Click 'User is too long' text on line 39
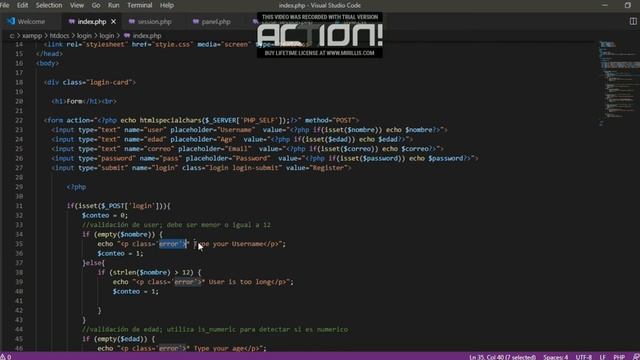This screenshot has width=640, height=360. (x=240, y=282)
